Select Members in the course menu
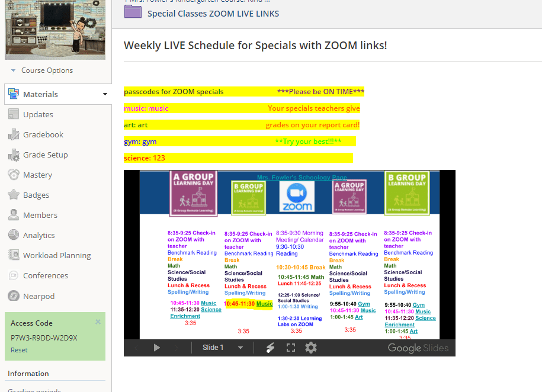The image size is (542, 392). coord(40,215)
